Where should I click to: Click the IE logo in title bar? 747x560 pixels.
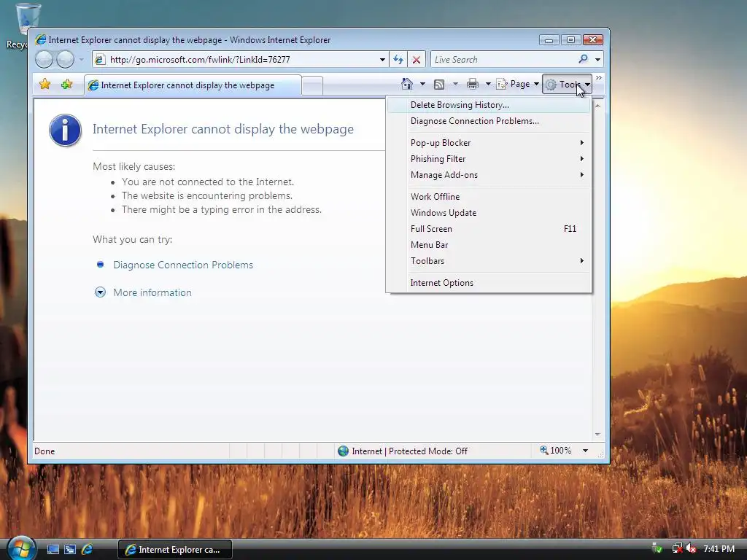(x=41, y=39)
